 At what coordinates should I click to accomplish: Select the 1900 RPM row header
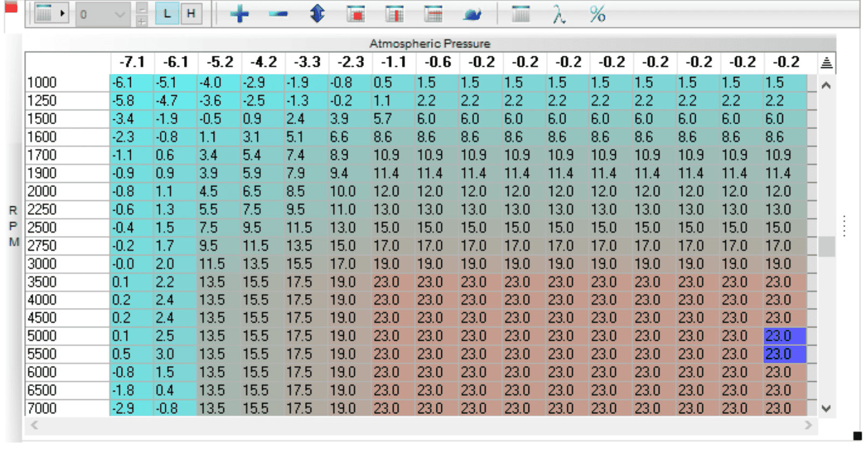tap(68, 173)
